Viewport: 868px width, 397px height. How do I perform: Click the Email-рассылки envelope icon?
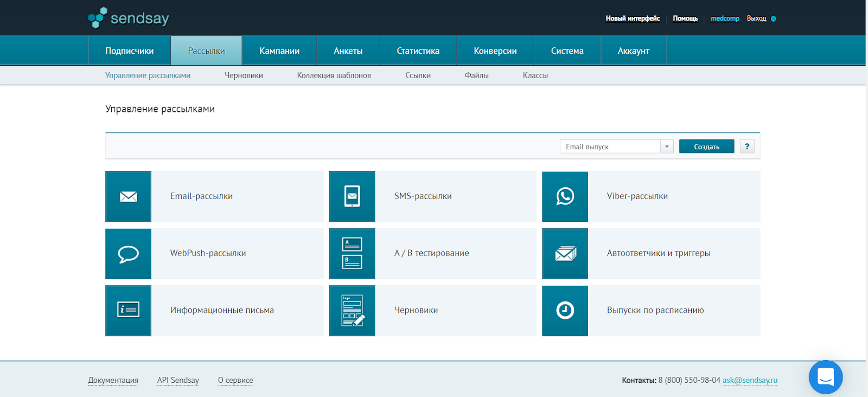129,197
